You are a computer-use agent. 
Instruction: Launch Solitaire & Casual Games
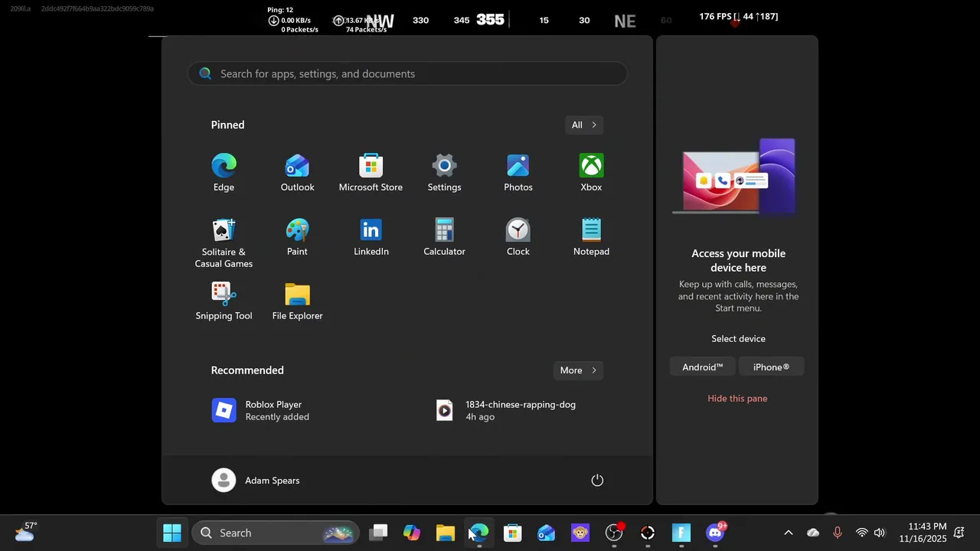[224, 243]
